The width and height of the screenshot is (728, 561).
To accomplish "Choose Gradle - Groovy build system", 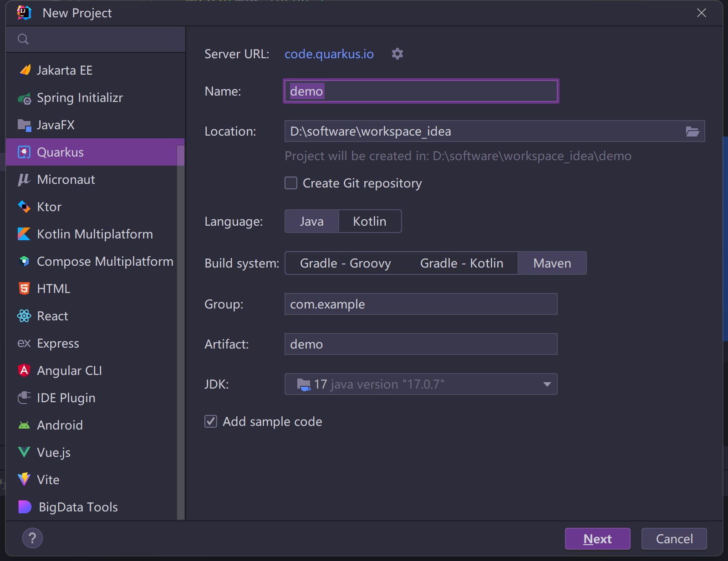I will point(346,263).
